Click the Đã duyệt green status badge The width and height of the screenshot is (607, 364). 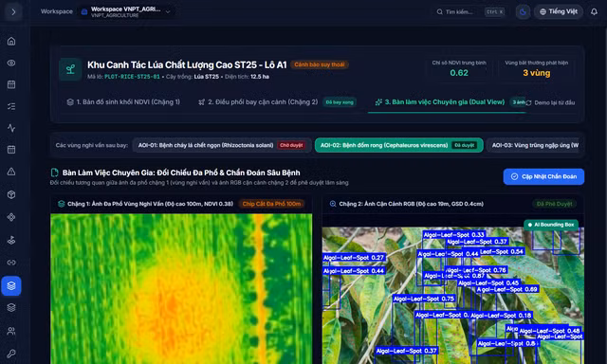465,145
